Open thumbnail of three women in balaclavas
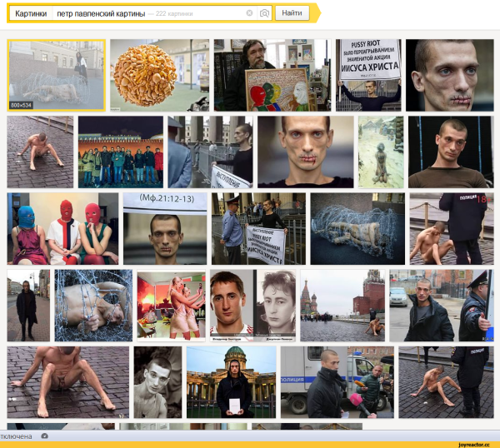The width and height of the screenshot is (500, 448). click(x=62, y=228)
